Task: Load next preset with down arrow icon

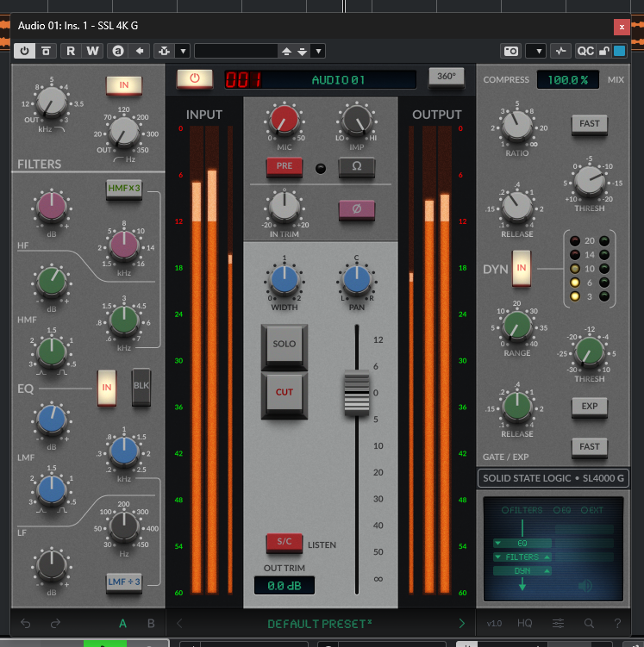Action: (x=303, y=52)
